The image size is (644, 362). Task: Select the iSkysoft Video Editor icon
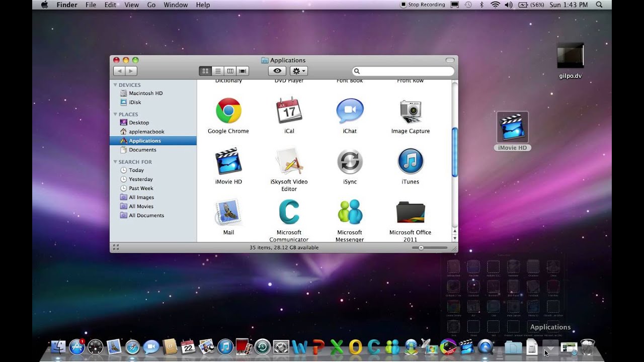[289, 161]
